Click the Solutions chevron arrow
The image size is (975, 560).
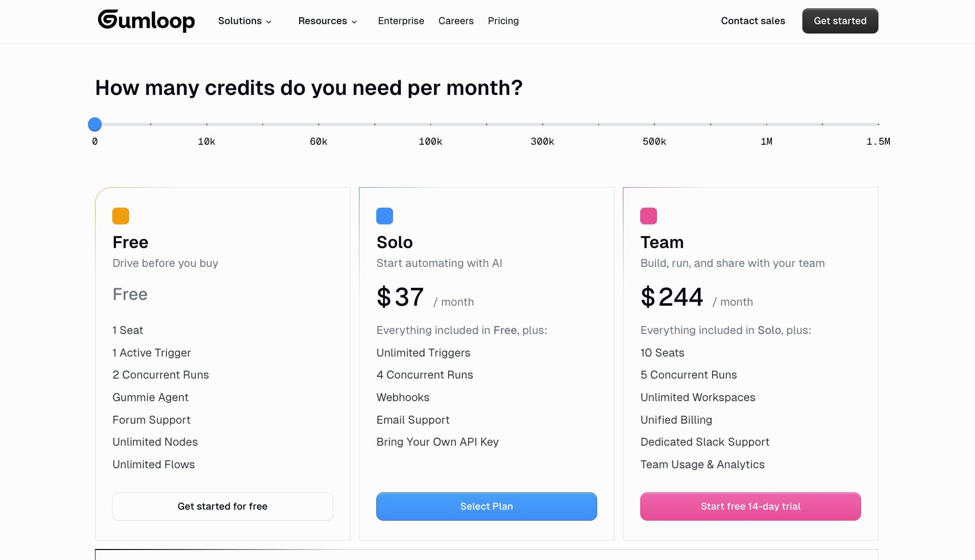coord(269,22)
